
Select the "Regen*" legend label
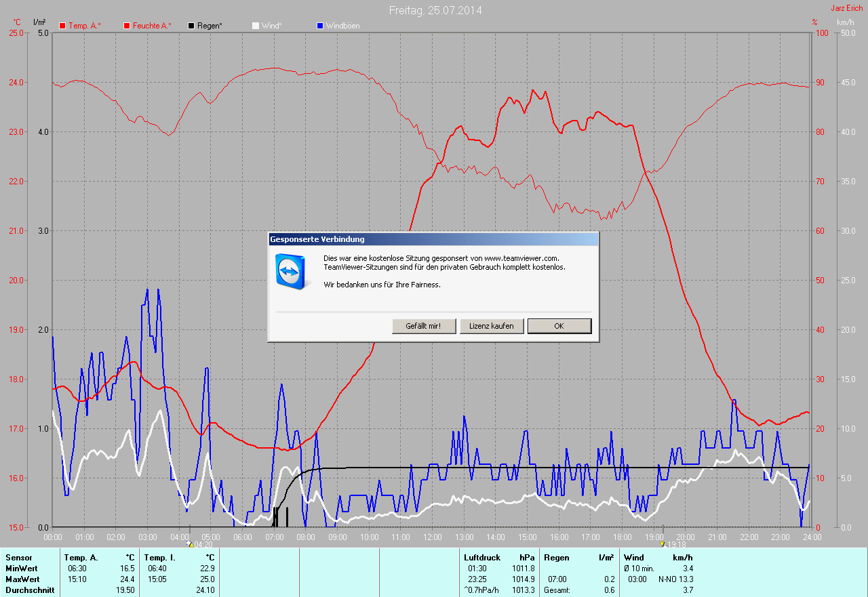210,26
